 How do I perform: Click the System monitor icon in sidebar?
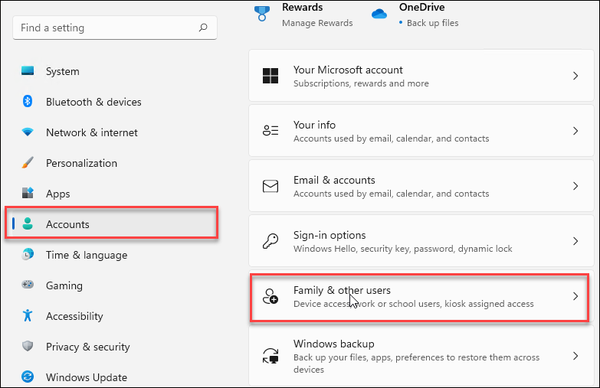click(x=28, y=71)
